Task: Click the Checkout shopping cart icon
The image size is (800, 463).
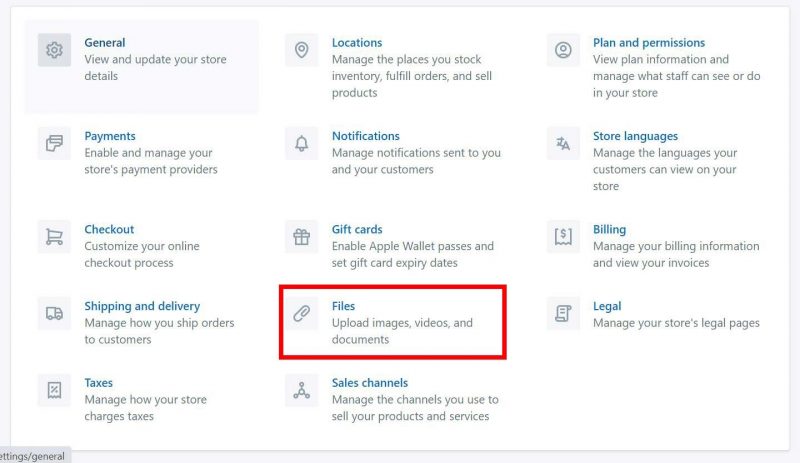Action: pyautogui.click(x=54, y=236)
